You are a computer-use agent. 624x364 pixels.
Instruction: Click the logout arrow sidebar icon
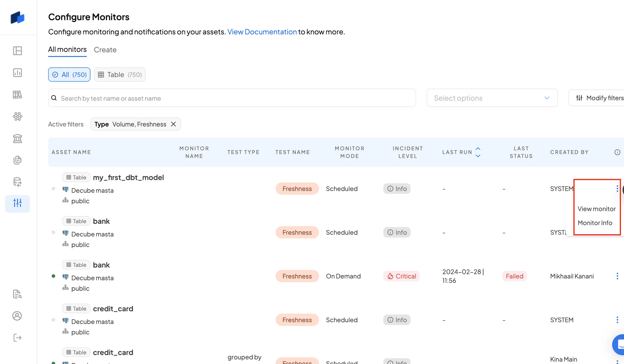coord(17,338)
